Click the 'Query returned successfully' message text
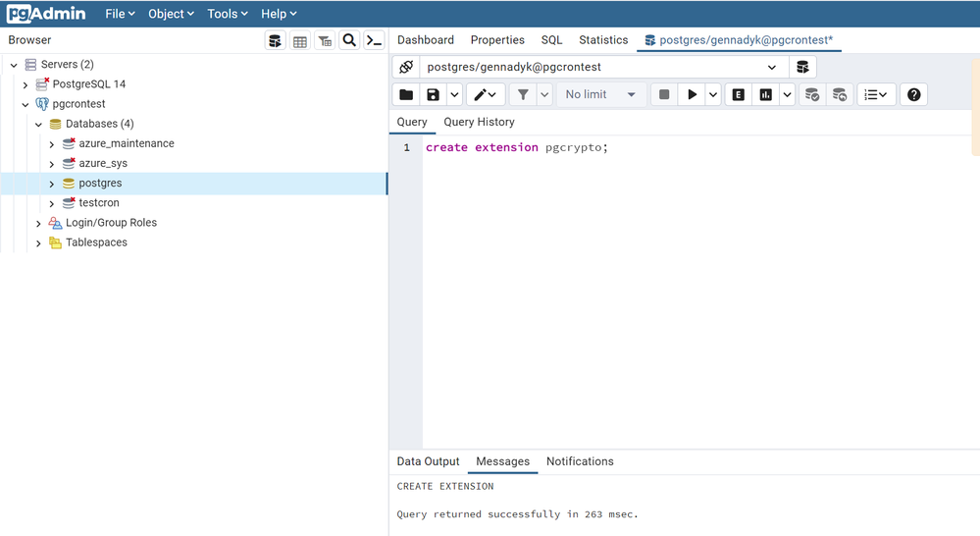Image resolution: width=980 pixels, height=536 pixels. tap(518, 514)
